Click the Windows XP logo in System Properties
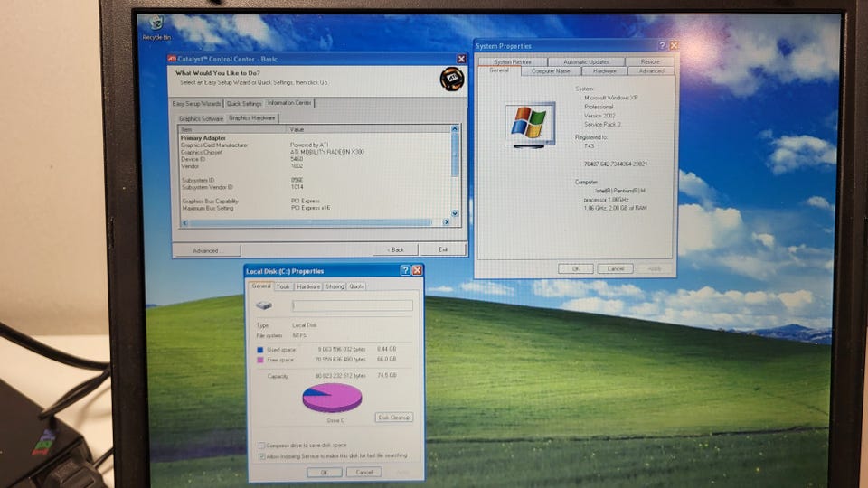The height and width of the screenshot is (488, 868). [529, 124]
